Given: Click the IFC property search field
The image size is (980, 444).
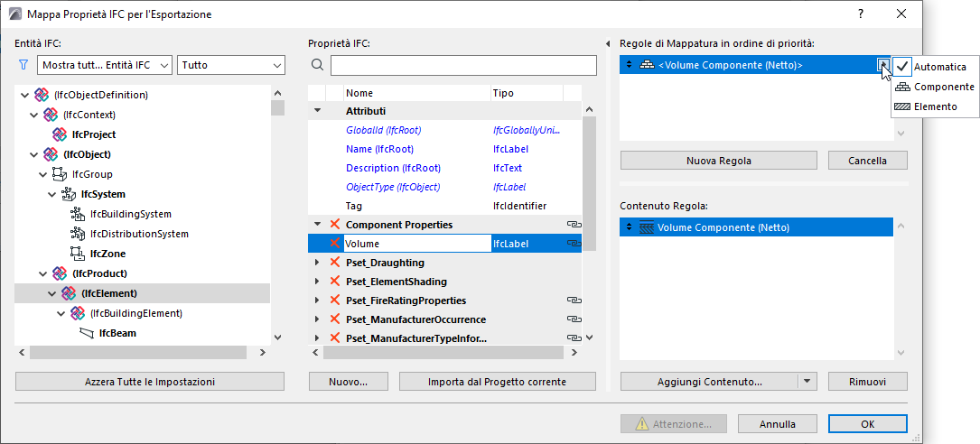Looking at the screenshot, I should (x=463, y=65).
